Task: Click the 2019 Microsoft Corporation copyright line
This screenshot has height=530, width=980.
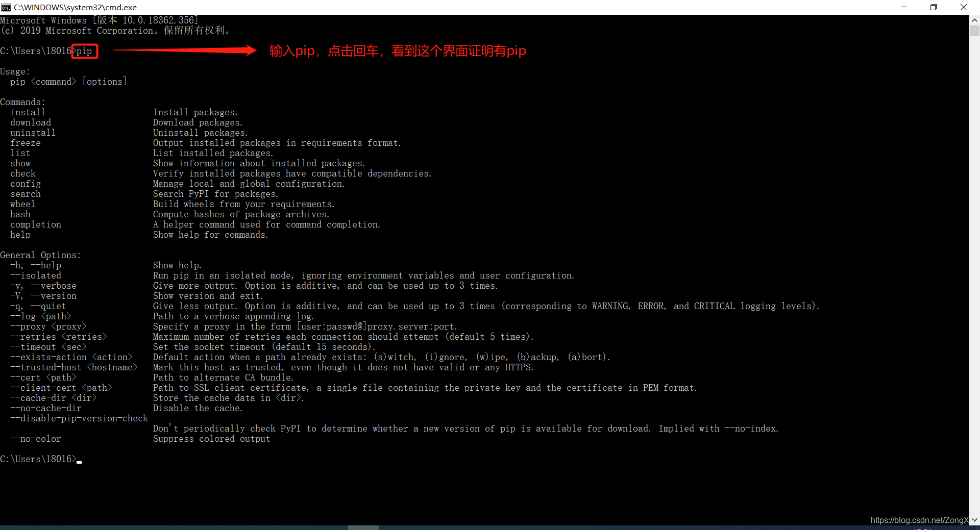Action: [x=116, y=31]
